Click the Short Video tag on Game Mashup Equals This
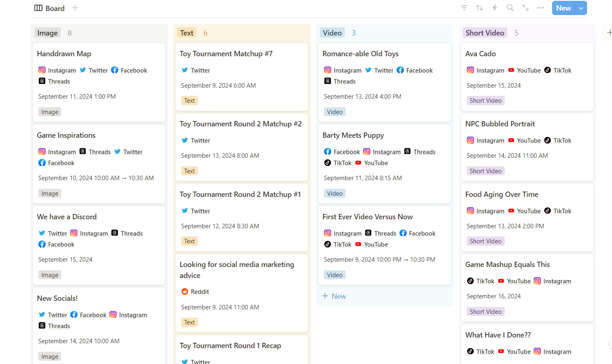Viewport: 612px width, 364px height. pos(486,311)
